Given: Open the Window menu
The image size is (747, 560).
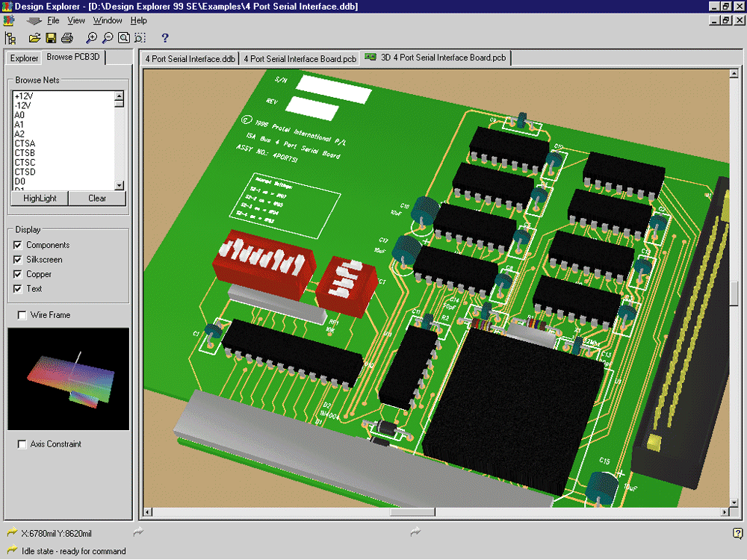Looking at the screenshot, I should (108, 20).
